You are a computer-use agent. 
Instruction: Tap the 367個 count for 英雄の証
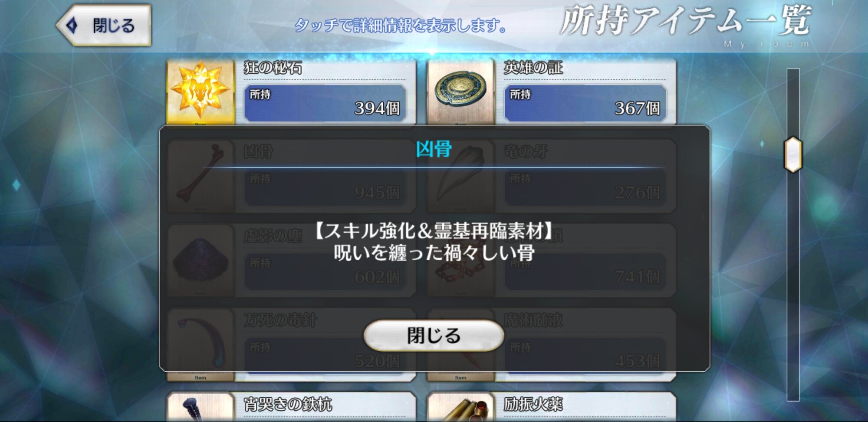pyautogui.click(x=637, y=108)
